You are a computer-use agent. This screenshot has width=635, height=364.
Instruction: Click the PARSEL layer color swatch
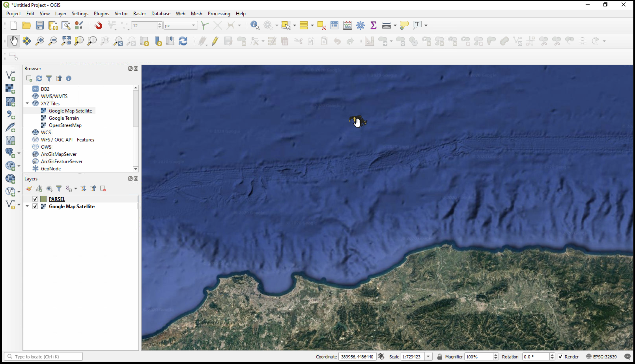(x=43, y=199)
